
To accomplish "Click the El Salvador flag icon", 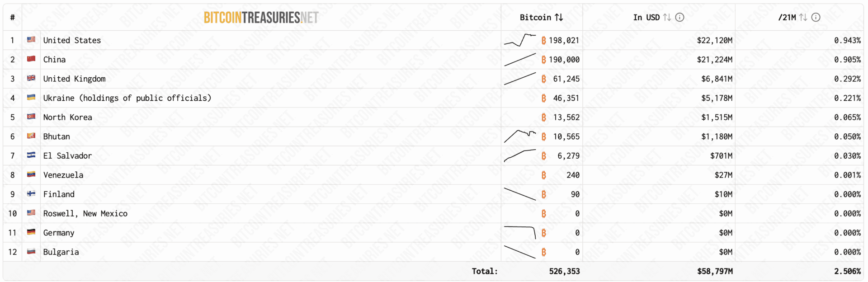I will click(x=31, y=155).
